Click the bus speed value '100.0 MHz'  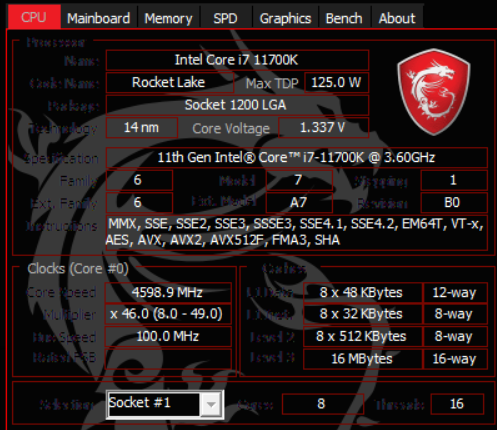[168, 336]
